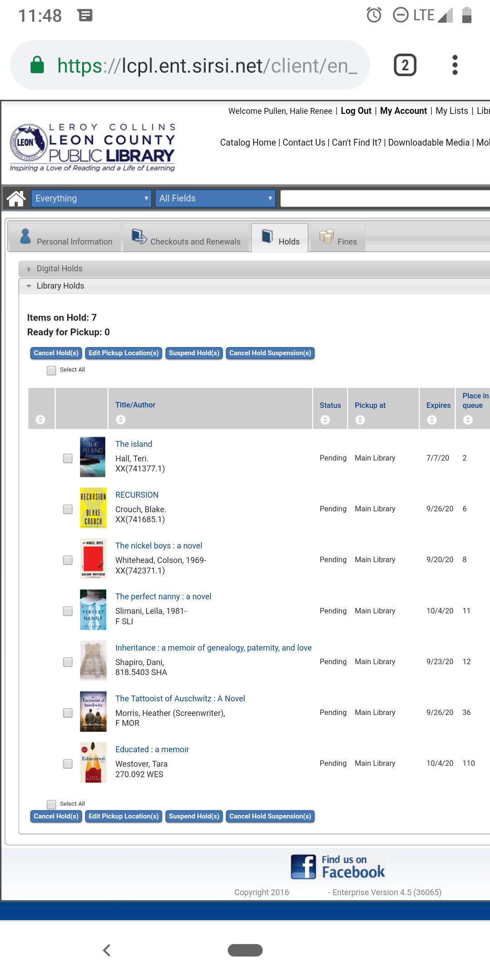Switch to the Fines tab
Screen dimensions: 490x980
(x=338, y=237)
